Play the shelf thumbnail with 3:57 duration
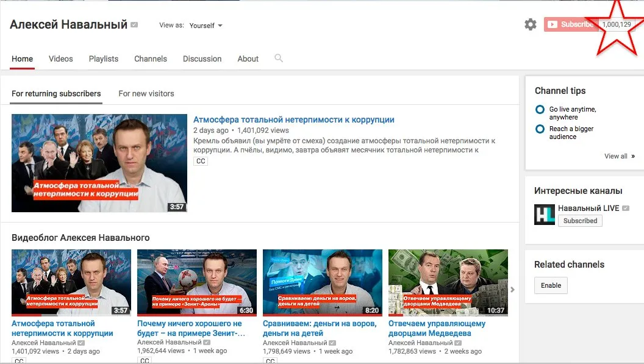 (x=71, y=283)
